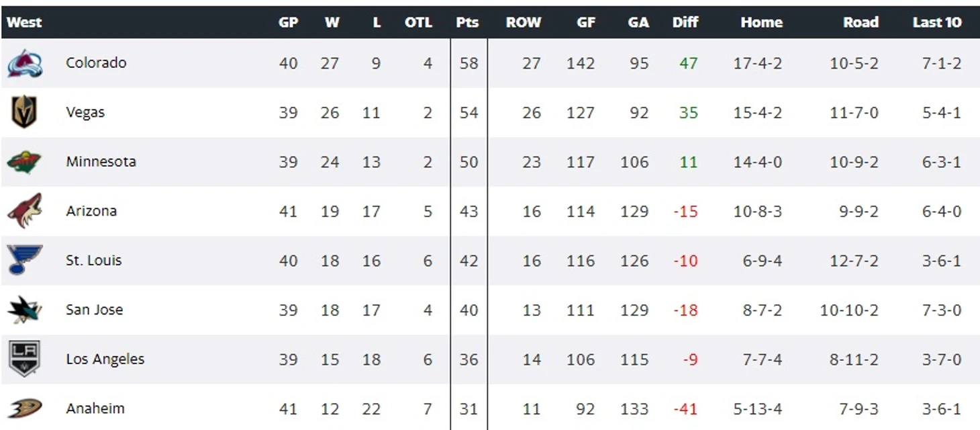The image size is (980, 430).
Task: Open the Anaheim team name link
Action: tap(95, 408)
